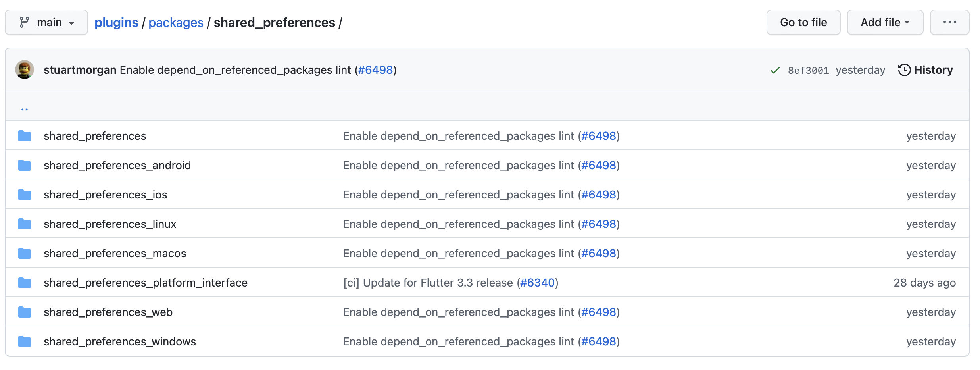This screenshot has width=980, height=370.
Task: Open pull request #6498 in the commit header
Action: coord(375,70)
